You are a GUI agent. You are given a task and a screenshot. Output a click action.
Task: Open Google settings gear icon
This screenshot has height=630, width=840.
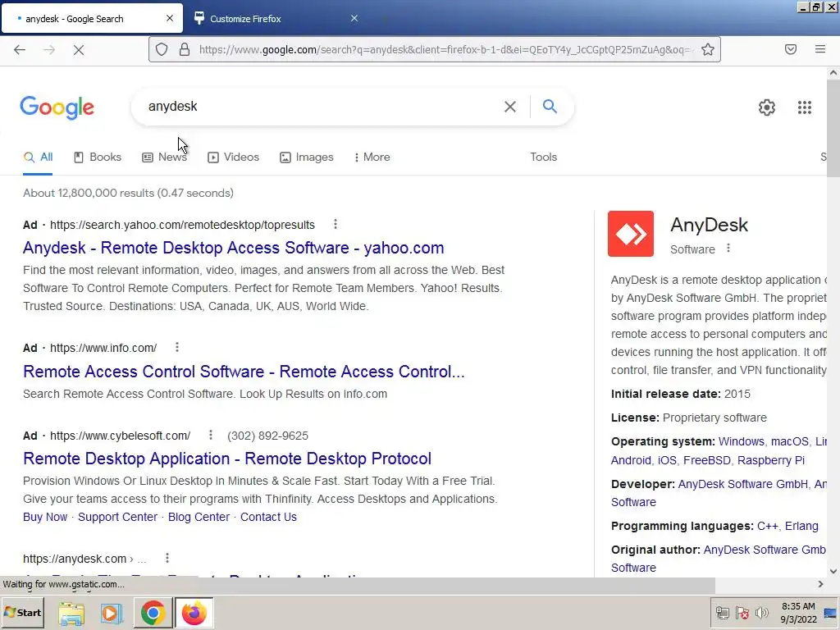tap(767, 107)
